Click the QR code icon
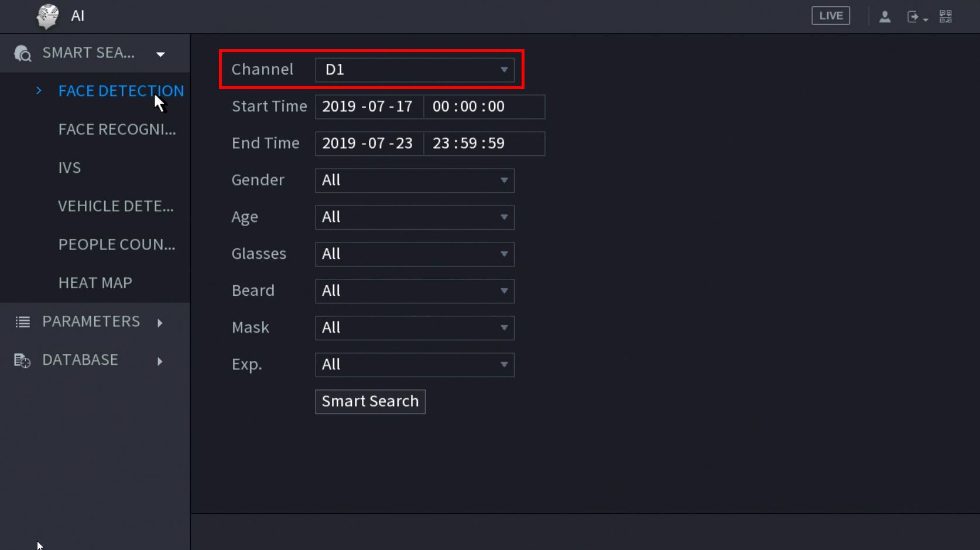Image resolution: width=980 pixels, height=550 pixels. pyautogui.click(x=945, y=16)
